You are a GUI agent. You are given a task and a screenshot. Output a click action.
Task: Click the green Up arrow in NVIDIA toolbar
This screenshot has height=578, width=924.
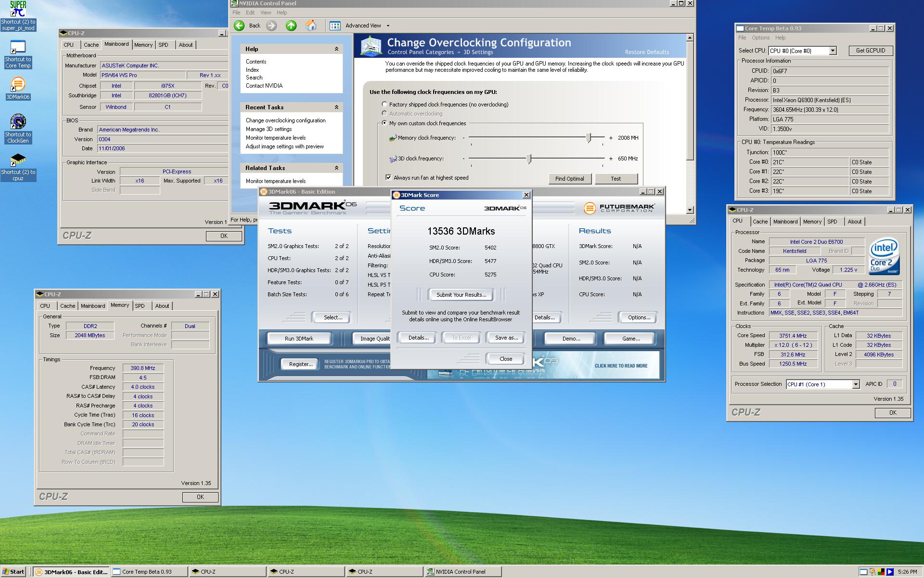tap(291, 26)
